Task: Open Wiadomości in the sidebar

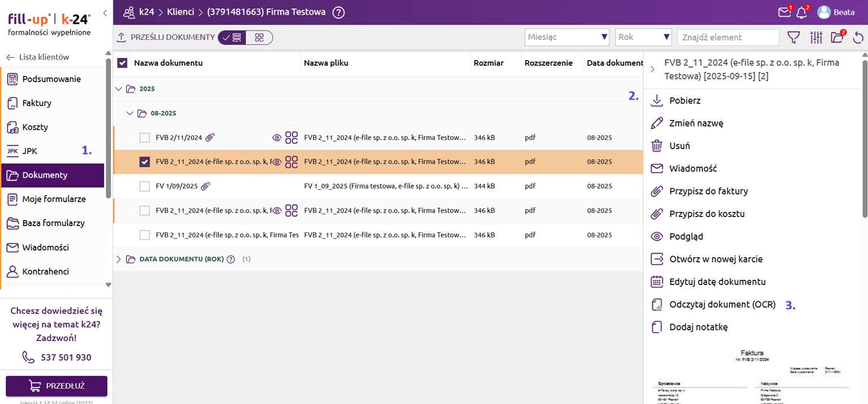Action: pyautogui.click(x=52, y=248)
